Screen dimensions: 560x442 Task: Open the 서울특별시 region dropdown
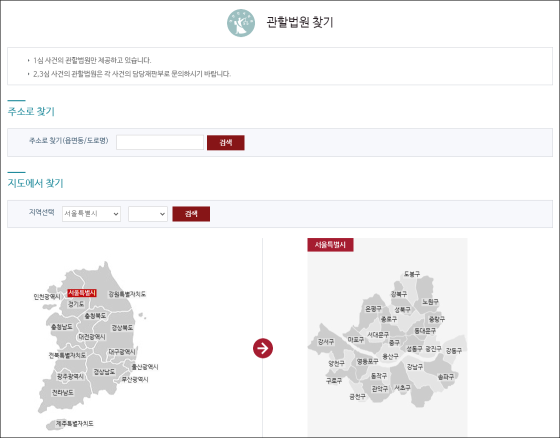(x=91, y=214)
